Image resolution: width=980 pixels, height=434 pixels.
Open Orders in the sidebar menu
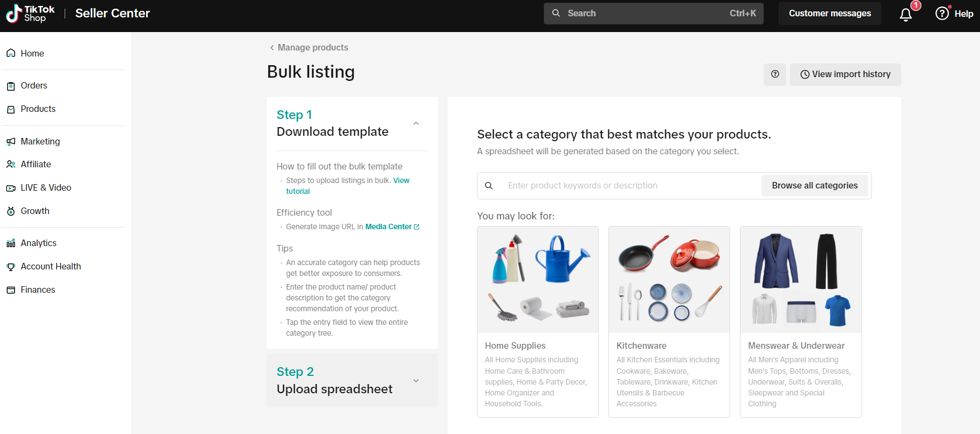[x=34, y=86]
